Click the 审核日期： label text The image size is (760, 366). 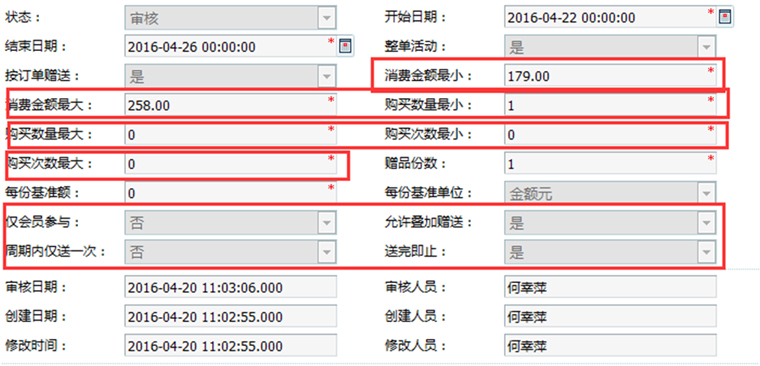click(x=35, y=286)
